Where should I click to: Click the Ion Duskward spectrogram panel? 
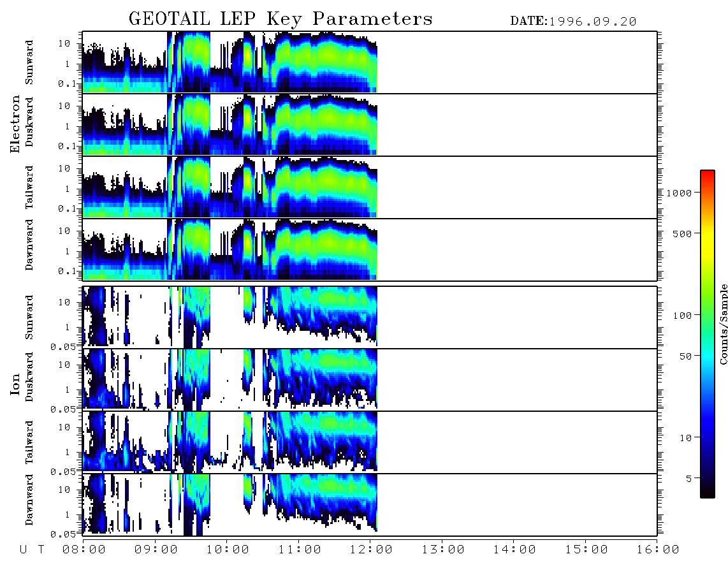(370, 379)
